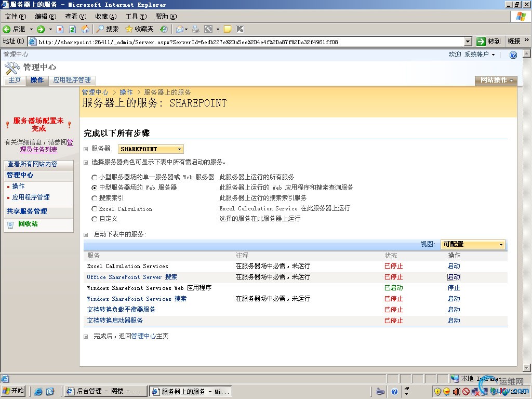Open the Tools (工具) menu
Viewport: 532px width, 399px height.
pyautogui.click(x=136, y=16)
